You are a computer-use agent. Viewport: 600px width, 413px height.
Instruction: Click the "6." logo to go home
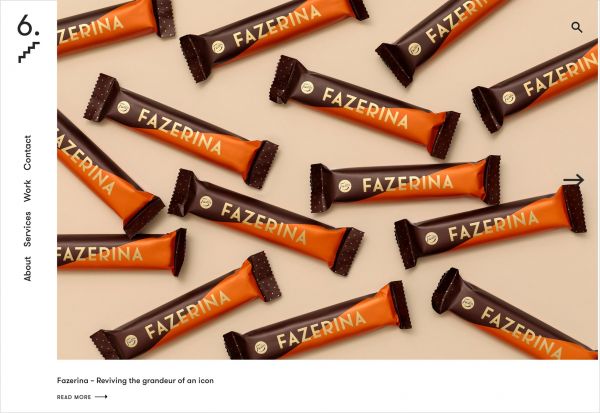coord(28,25)
